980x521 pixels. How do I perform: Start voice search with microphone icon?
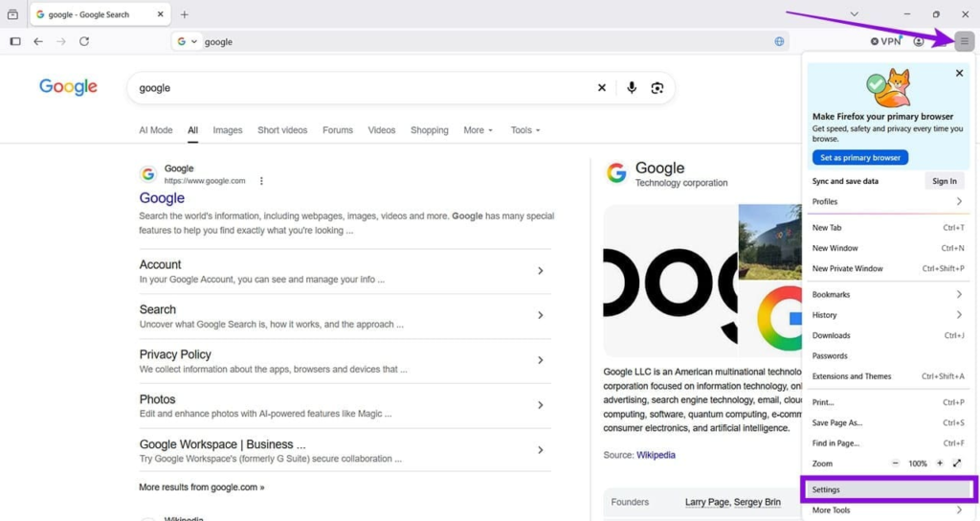coord(632,87)
